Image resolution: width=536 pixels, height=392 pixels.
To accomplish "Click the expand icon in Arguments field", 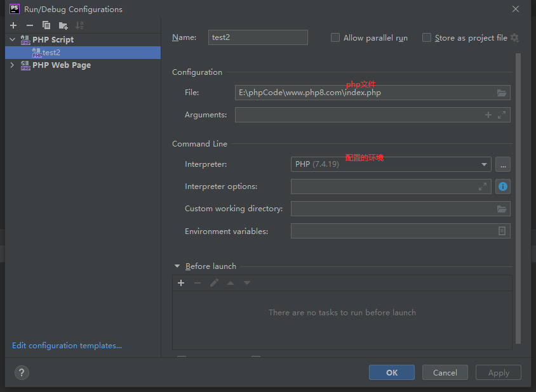I will 502,115.
